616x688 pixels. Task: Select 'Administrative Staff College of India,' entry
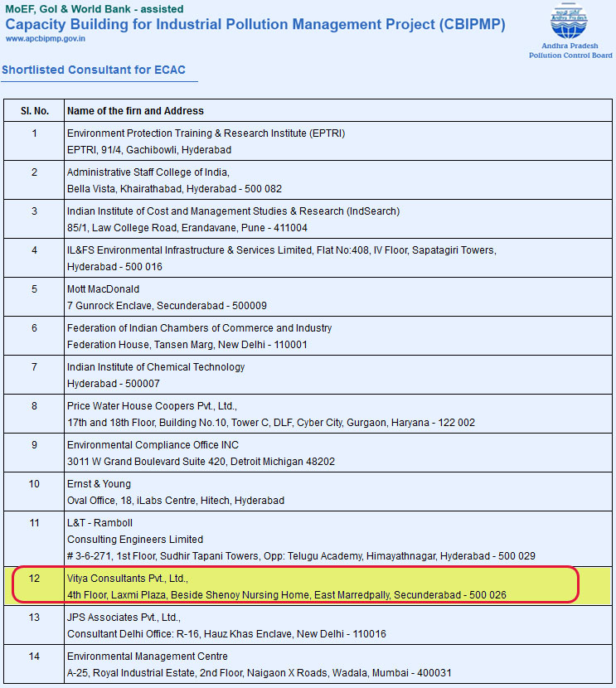point(148,172)
